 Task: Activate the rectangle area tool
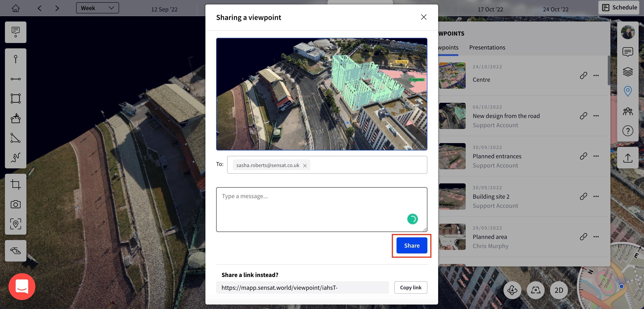(x=15, y=99)
